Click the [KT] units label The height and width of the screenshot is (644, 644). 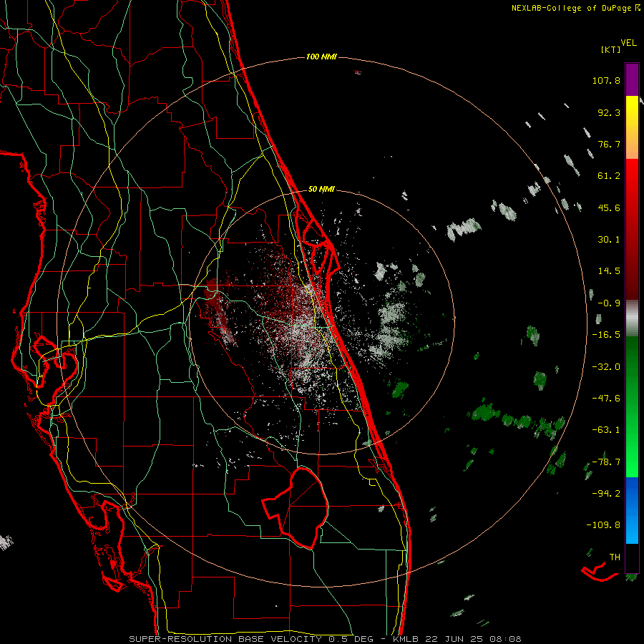coord(610,49)
